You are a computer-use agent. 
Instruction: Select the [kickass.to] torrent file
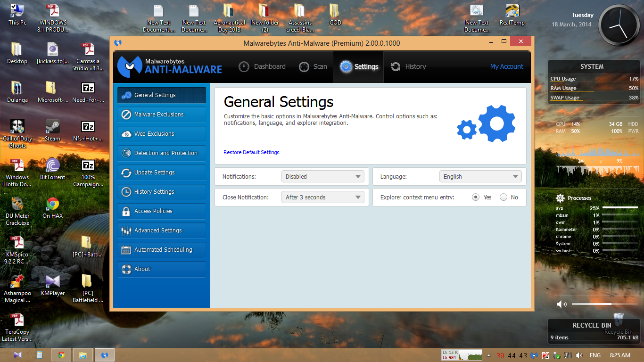(52, 53)
